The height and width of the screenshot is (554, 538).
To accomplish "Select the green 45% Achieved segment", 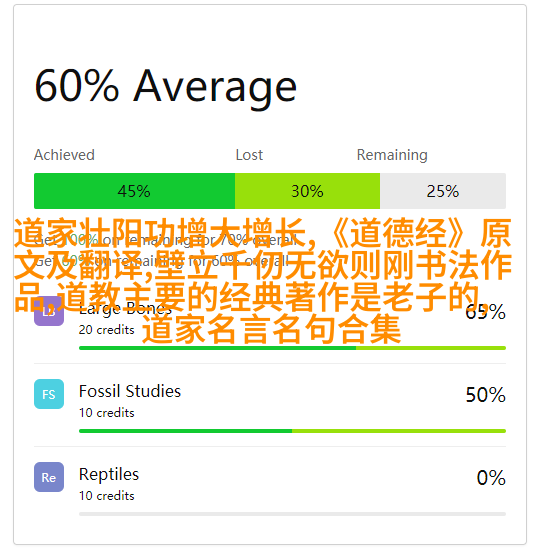I will click(x=134, y=191).
